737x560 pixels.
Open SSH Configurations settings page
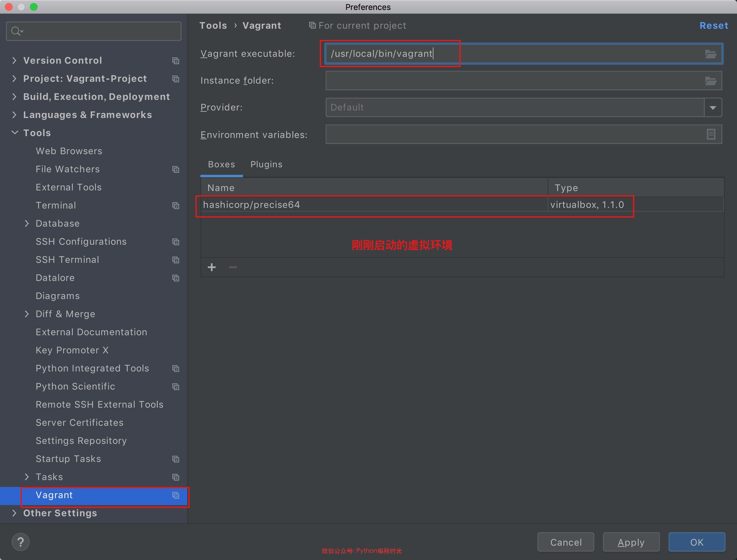pyautogui.click(x=81, y=242)
